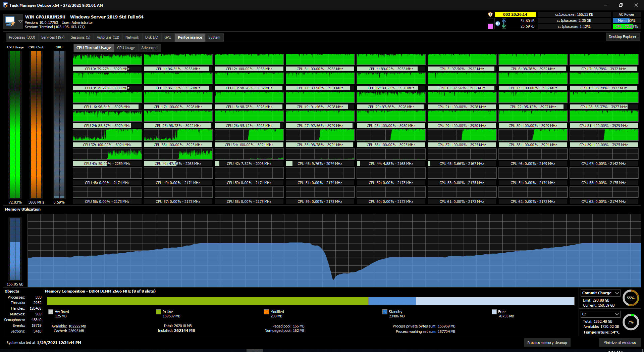
Task: Click the network globe icon
Action: 498,24
